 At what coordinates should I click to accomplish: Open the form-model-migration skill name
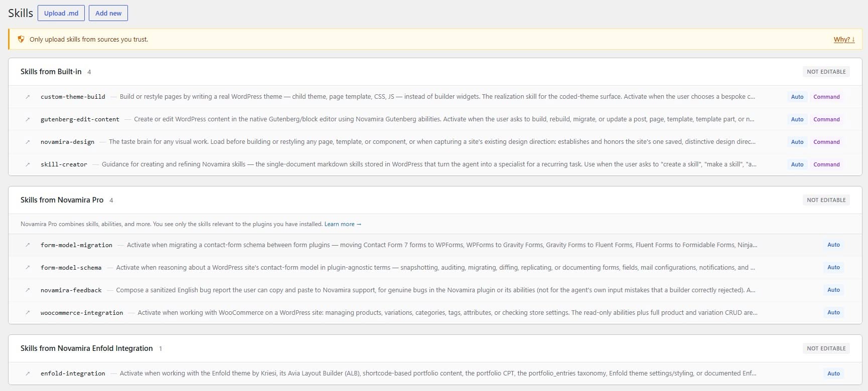tap(76, 245)
